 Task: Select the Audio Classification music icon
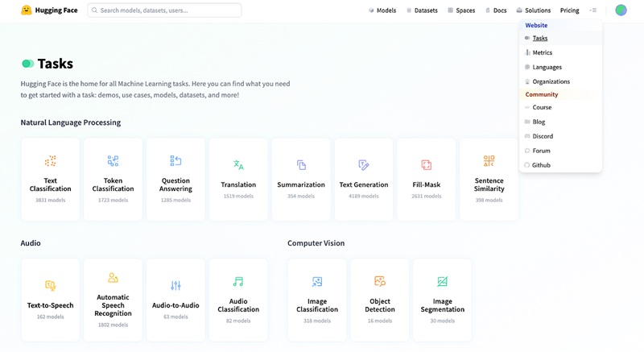coord(238,281)
